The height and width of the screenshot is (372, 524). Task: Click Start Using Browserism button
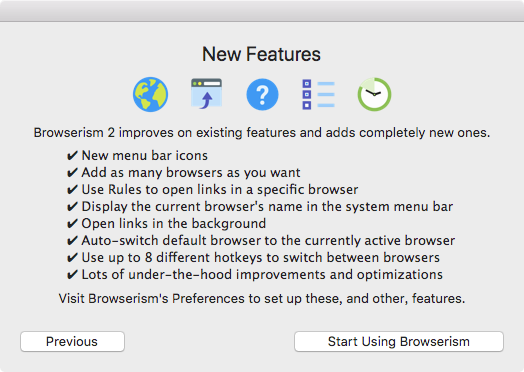399,342
